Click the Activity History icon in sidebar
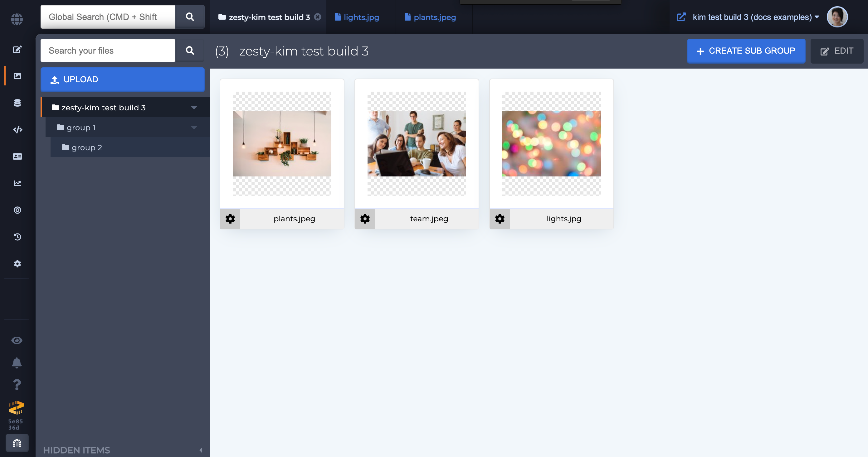This screenshot has height=457, width=868. pos(17,237)
